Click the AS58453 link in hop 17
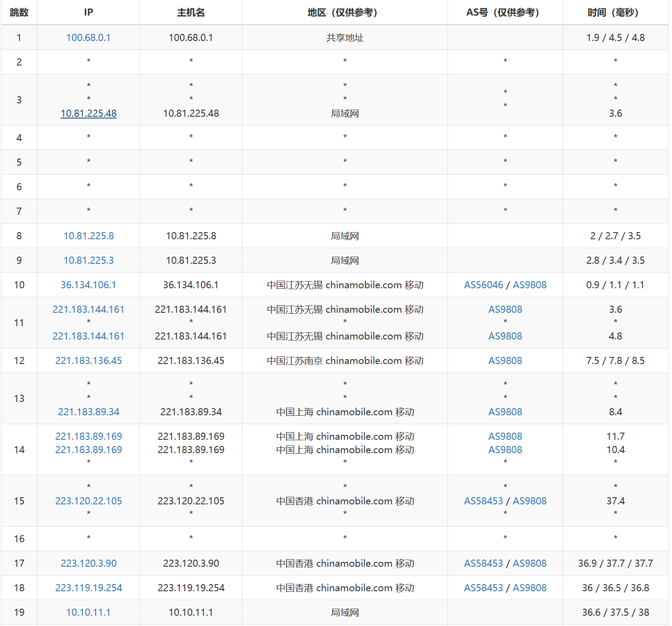The height and width of the screenshot is (626, 672). coord(484,563)
